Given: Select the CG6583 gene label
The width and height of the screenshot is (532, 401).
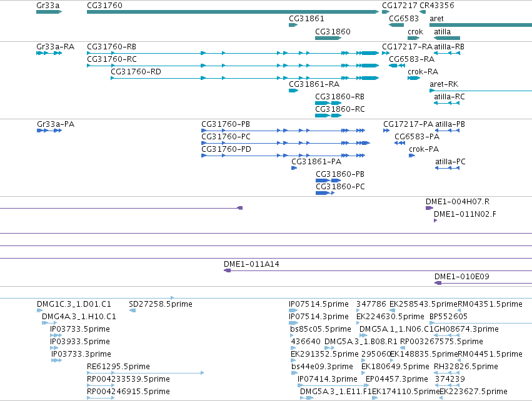Looking at the screenshot, I should click(x=404, y=18).
